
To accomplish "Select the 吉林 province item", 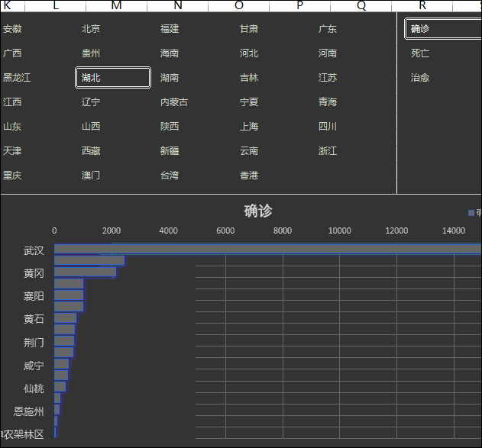I will pos(249,77).
